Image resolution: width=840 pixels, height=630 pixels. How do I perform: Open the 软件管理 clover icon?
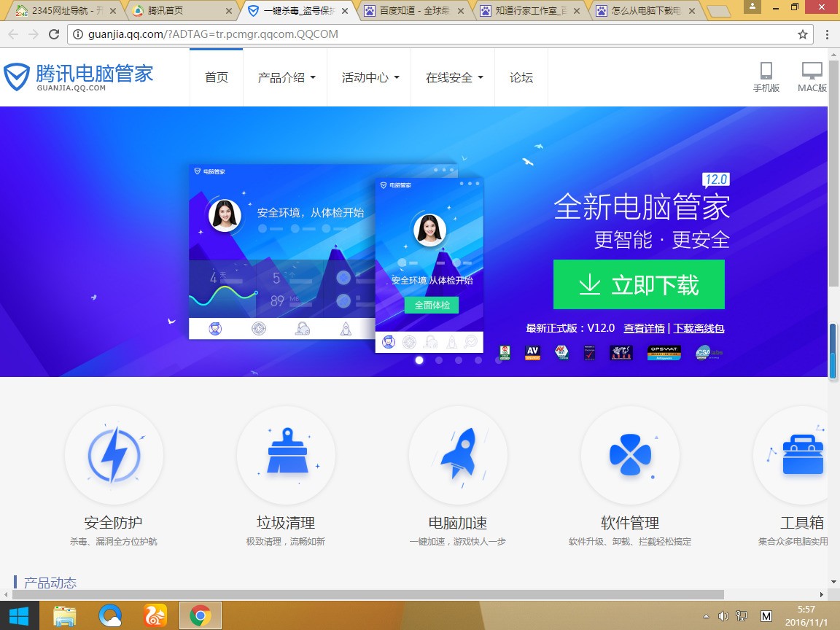[x=630, y=455]
